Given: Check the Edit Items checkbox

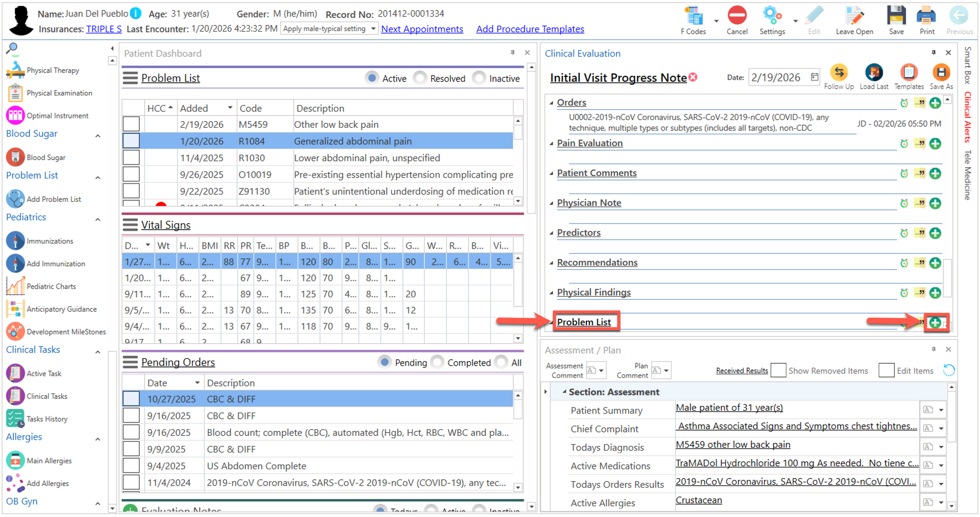Looking at the screenshot, I should point(886,370).
